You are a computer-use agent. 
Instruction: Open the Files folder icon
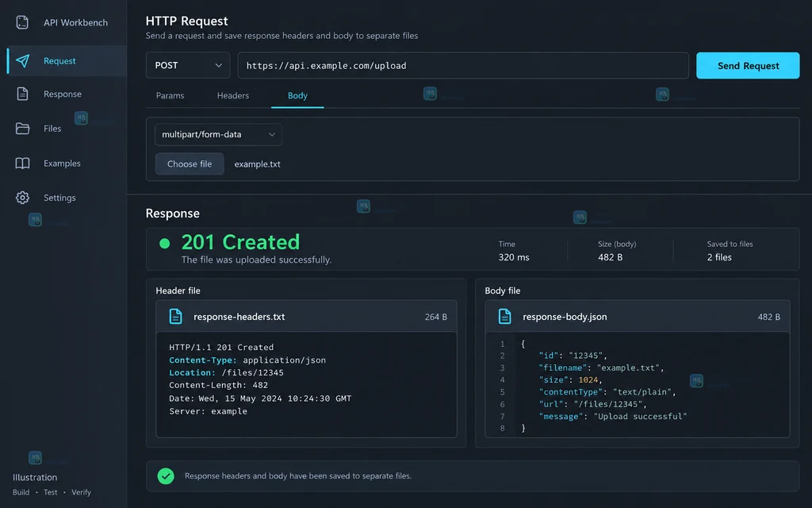(22, 129)
